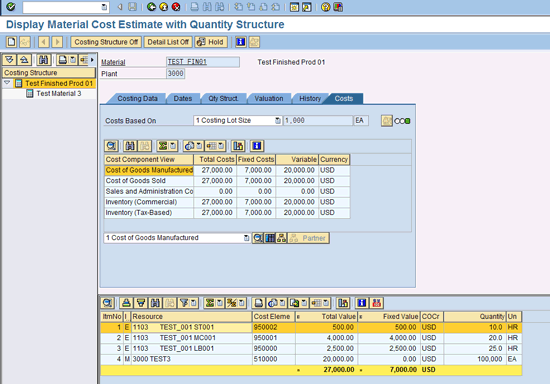Screen dimensions: 550x384
Task: Toggle Detail List Off button
Action: point(168,42)
